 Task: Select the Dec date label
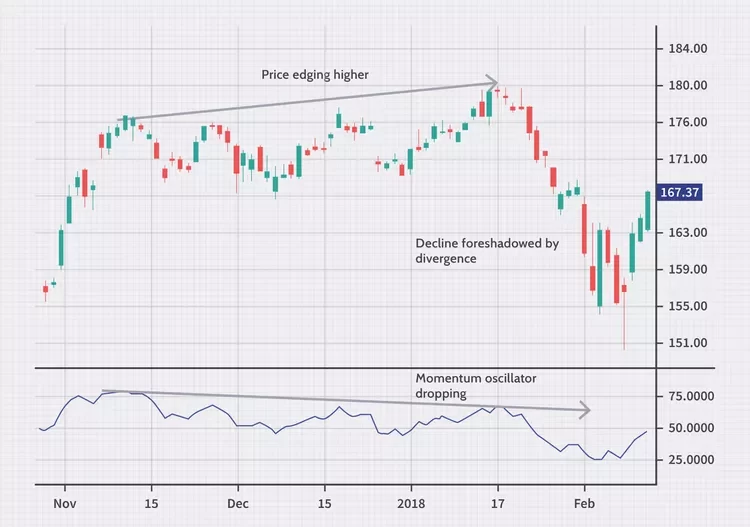coord(238,504)
